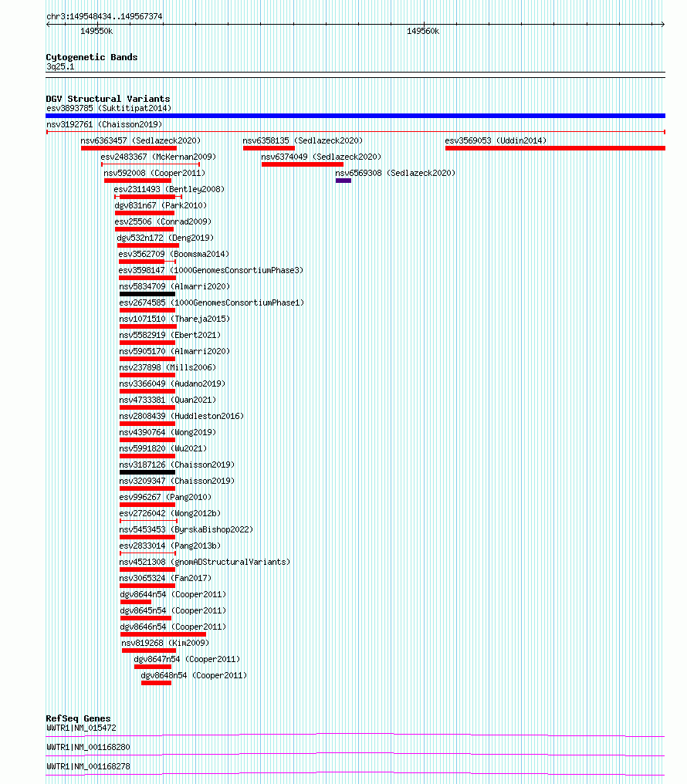Select esv2833014 (Pang2013b) variant

tap(170, 546)
